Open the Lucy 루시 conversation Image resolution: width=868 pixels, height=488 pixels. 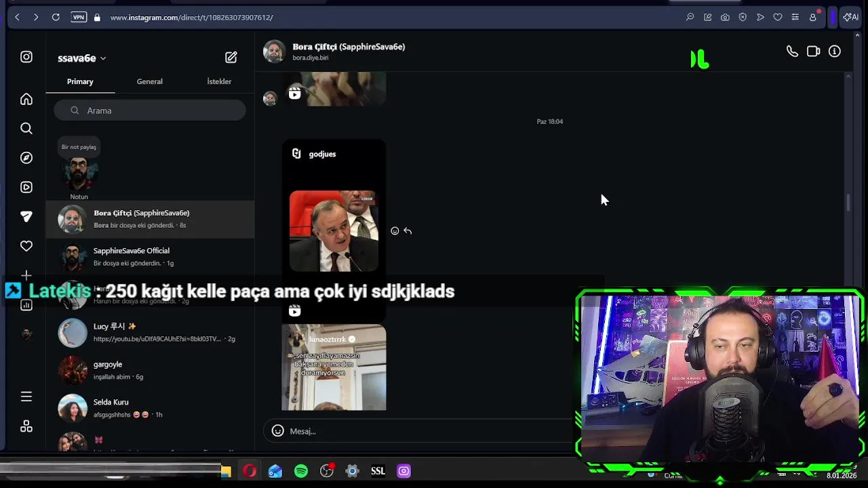(x=150, y=333)
